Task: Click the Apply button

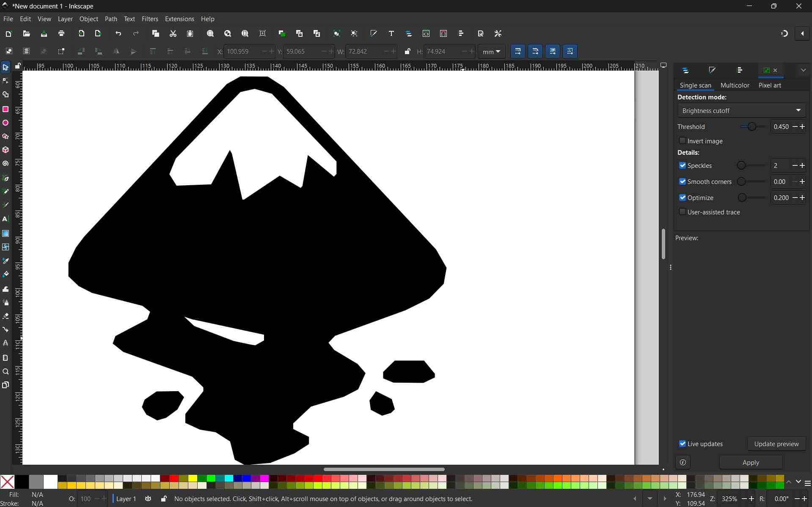Action: tap(751, 463)
